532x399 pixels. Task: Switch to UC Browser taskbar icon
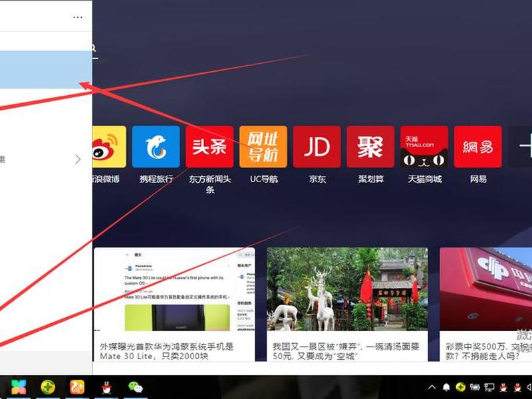(77, 387)
